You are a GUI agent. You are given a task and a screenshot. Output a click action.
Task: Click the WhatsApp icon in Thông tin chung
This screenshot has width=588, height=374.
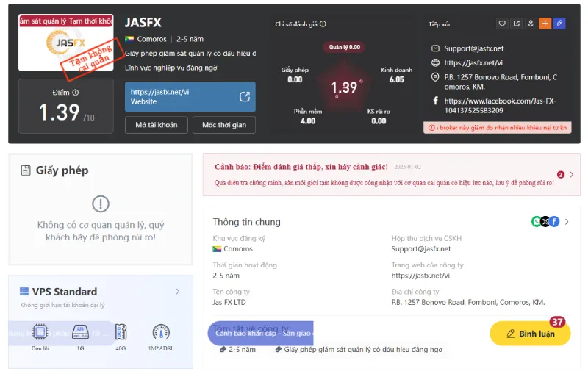click(537, 221)
